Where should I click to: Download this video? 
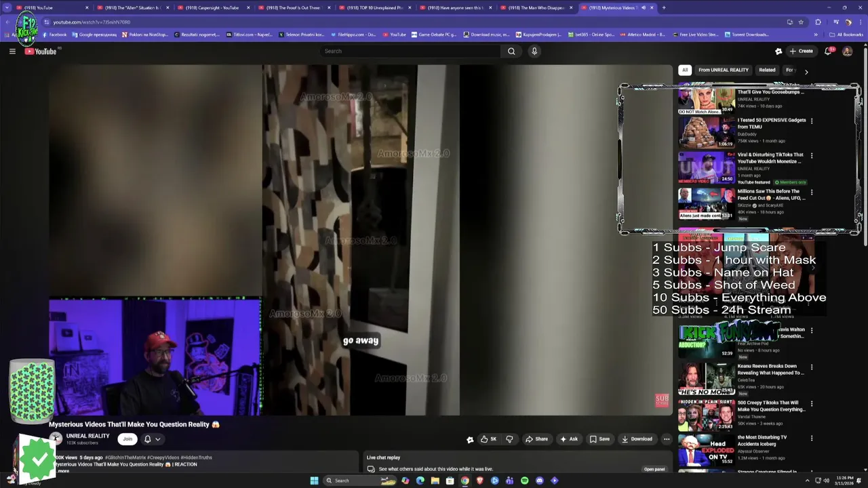pyautogui.click(x=637, y=439)
